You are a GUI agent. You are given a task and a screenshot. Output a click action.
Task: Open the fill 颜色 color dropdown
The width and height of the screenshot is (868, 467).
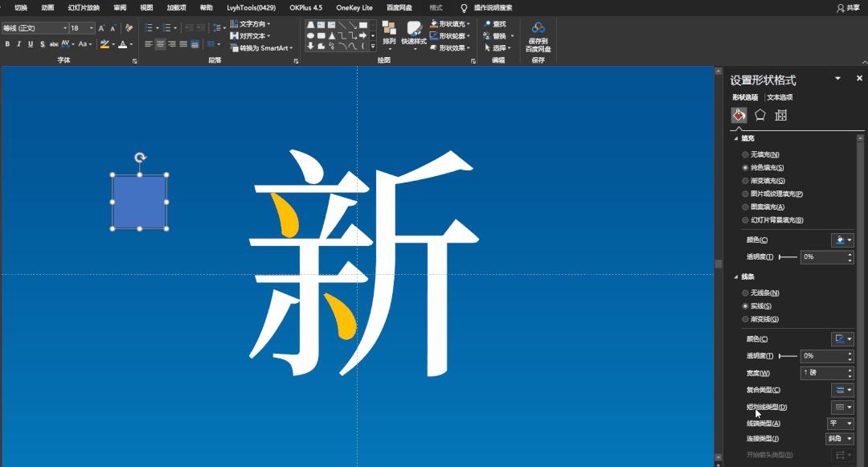tap(842, 239)
